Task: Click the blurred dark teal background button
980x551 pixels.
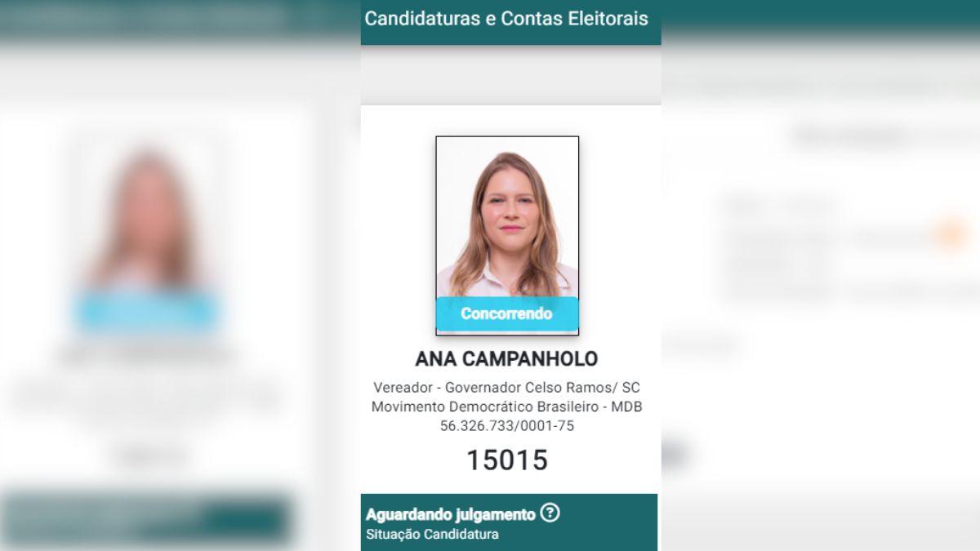Action: pos(147,519)
